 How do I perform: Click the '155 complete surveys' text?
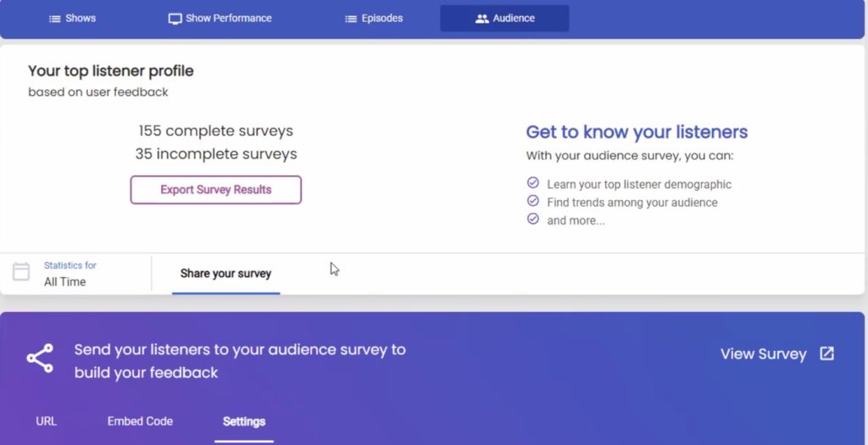(216, 131)
